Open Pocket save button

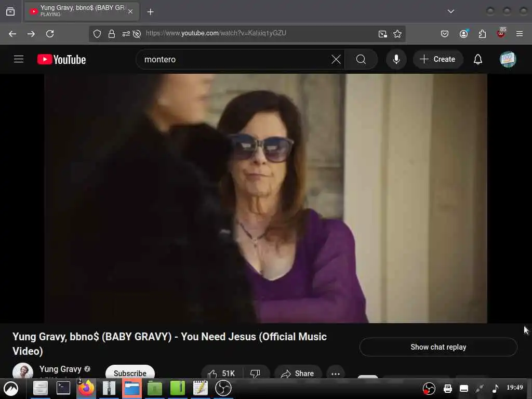click(x=445, y=34)
